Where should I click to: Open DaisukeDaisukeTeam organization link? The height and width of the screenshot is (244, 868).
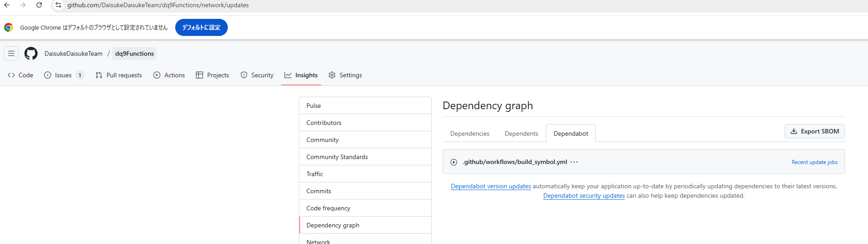(x=73, y=53)
